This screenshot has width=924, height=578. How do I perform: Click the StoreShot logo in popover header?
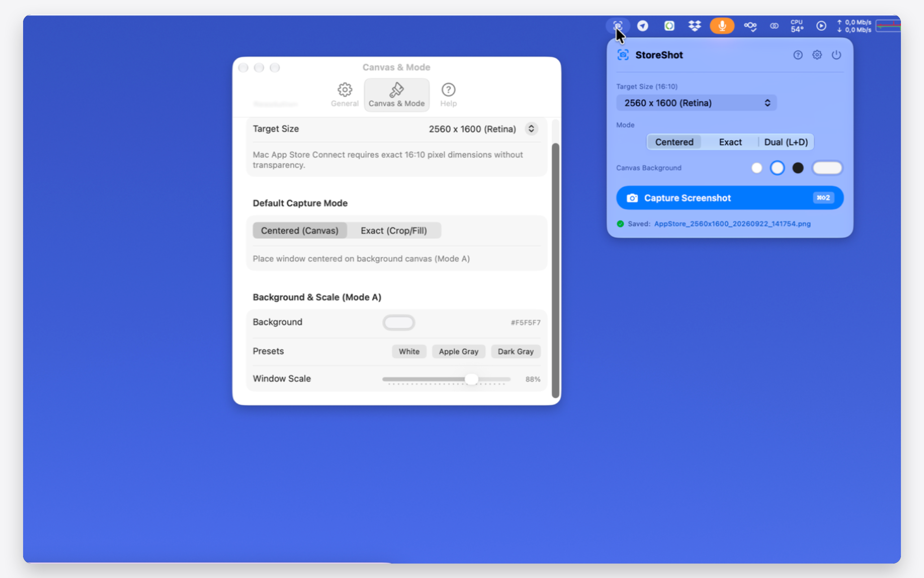click(623, 55)
